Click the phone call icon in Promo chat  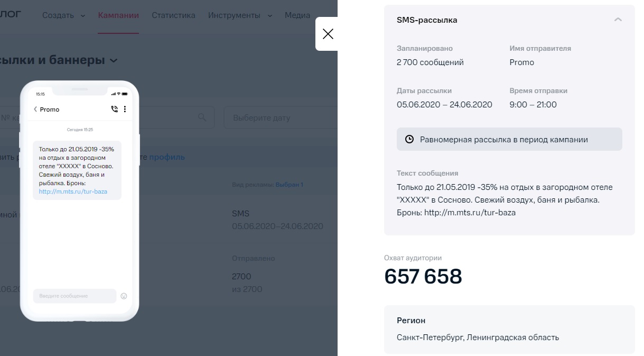[x=114, y=109]
